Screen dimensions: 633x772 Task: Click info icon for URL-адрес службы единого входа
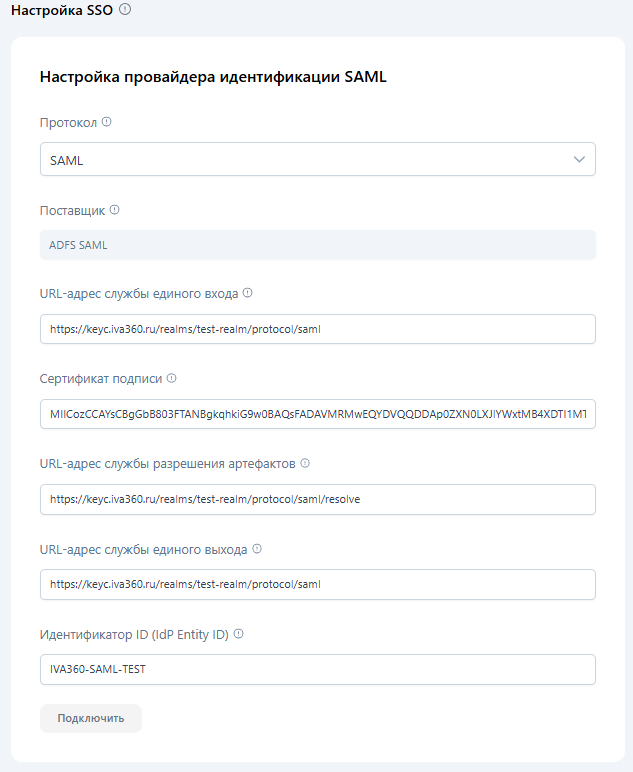click(248, 294)
